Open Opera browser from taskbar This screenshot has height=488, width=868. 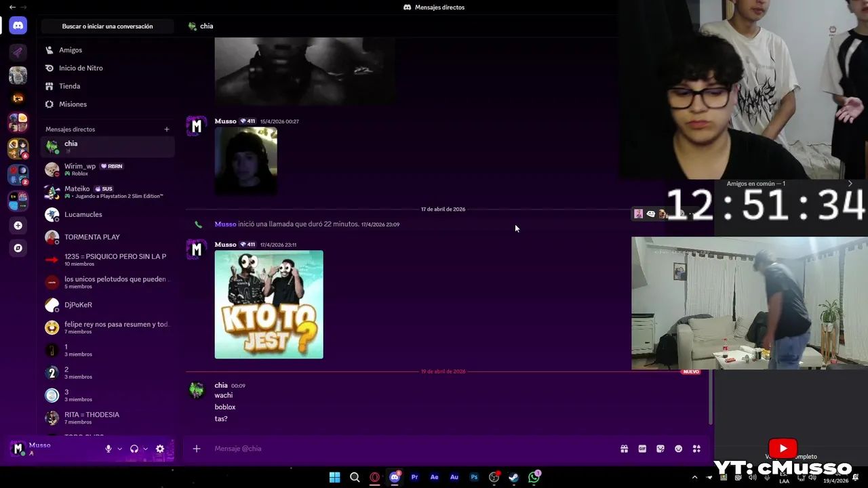tap(374, 477)
